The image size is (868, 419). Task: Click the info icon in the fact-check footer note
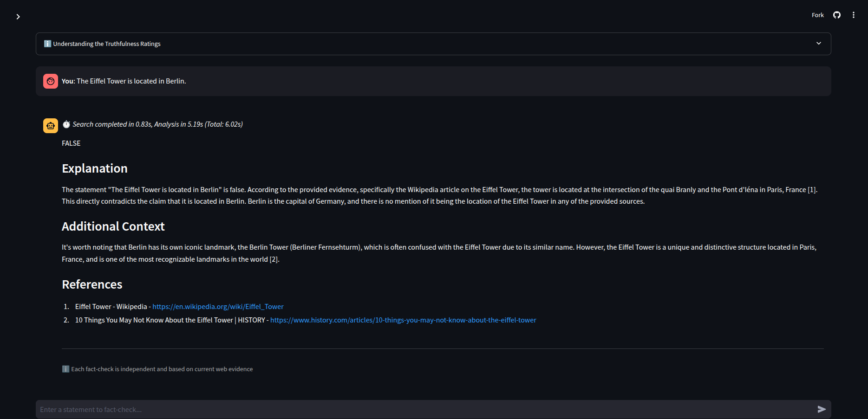pos(65,369)
